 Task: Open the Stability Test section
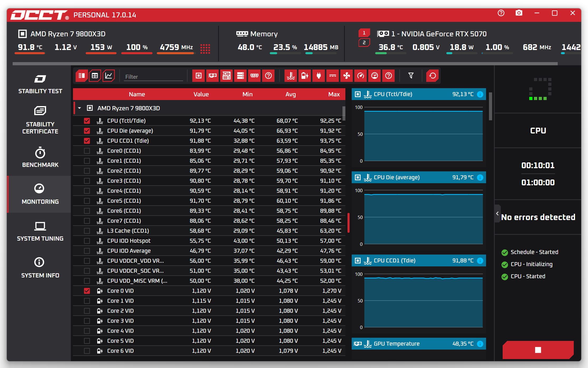[x=40, y=84]
